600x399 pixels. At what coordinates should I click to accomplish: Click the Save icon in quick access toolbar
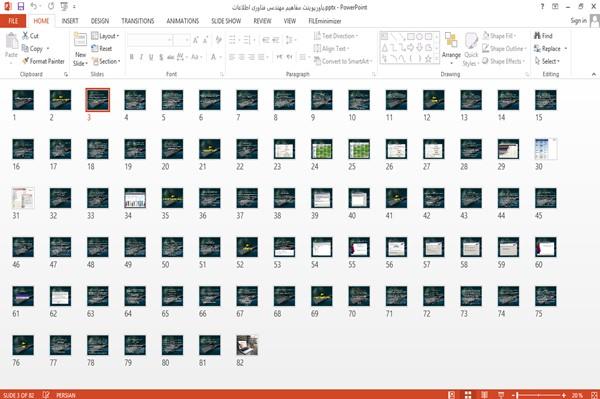point(21,7)
